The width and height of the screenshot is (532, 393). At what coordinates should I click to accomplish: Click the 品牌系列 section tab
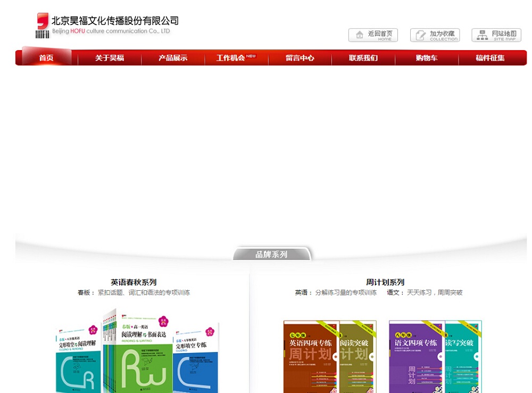pos(271,254)
